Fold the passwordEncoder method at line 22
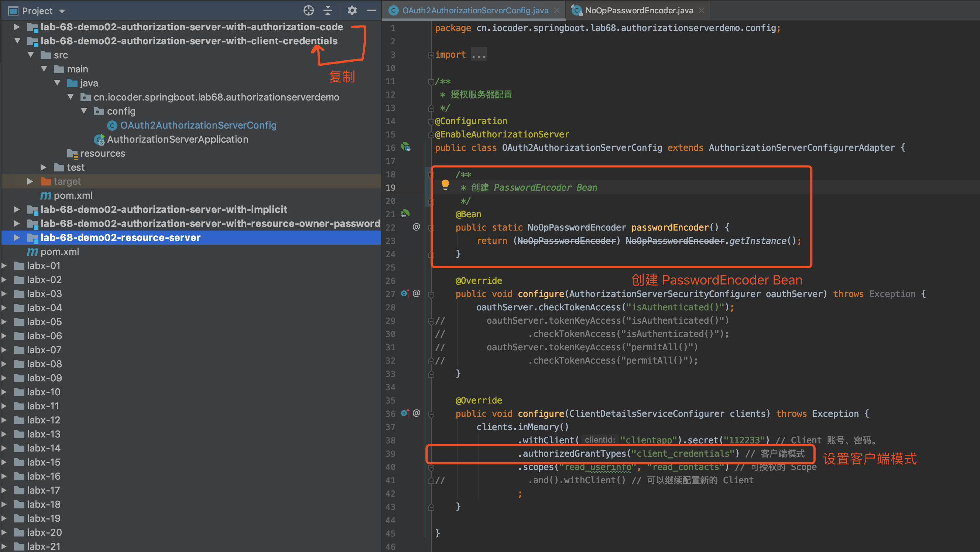Viewport: 980px width, 552px height. click(x=431, y=228)
